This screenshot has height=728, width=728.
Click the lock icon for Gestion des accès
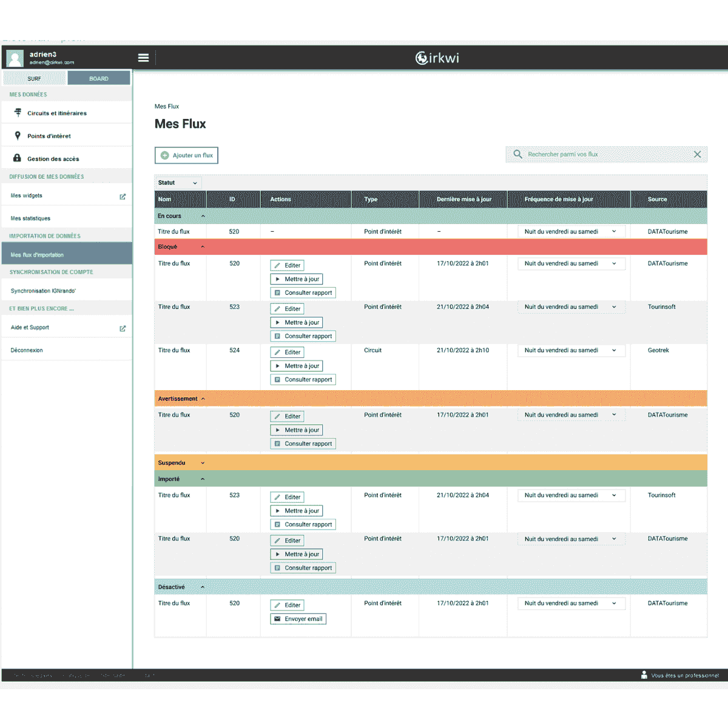17,158
